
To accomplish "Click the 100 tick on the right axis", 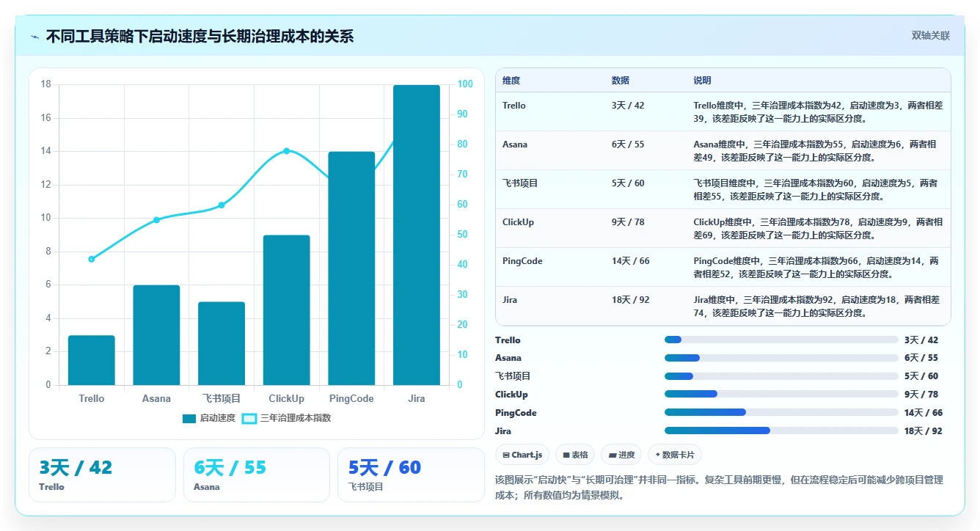I will [x=465, y=84].
